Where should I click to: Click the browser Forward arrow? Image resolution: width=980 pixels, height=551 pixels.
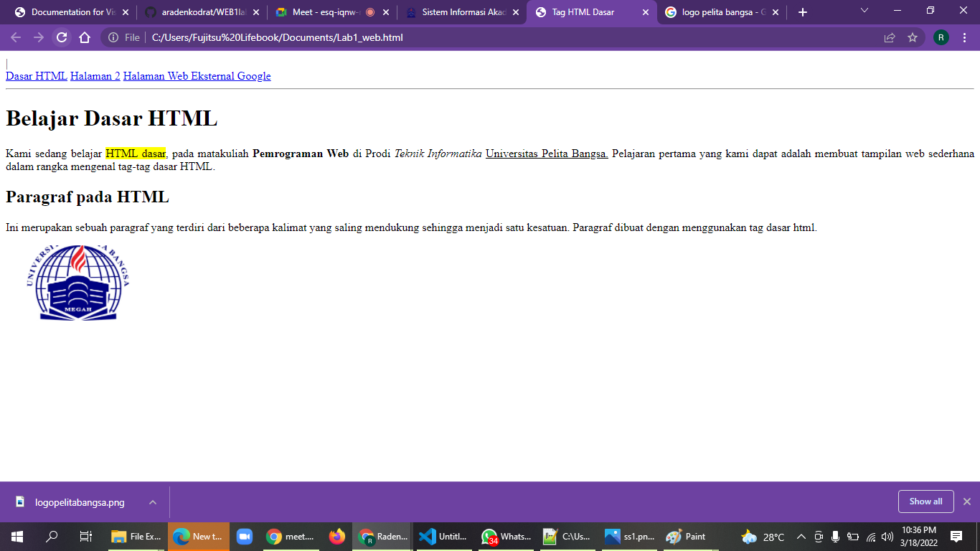point(39,37)
